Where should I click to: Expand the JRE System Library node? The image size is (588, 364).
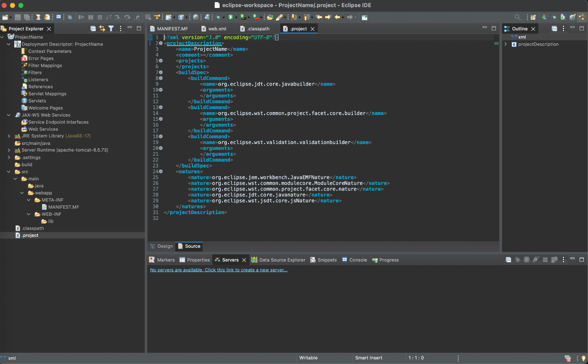[9, 136]
